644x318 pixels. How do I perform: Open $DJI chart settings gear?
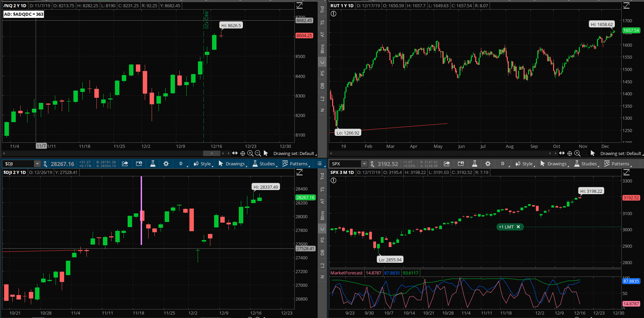[166, 164]
